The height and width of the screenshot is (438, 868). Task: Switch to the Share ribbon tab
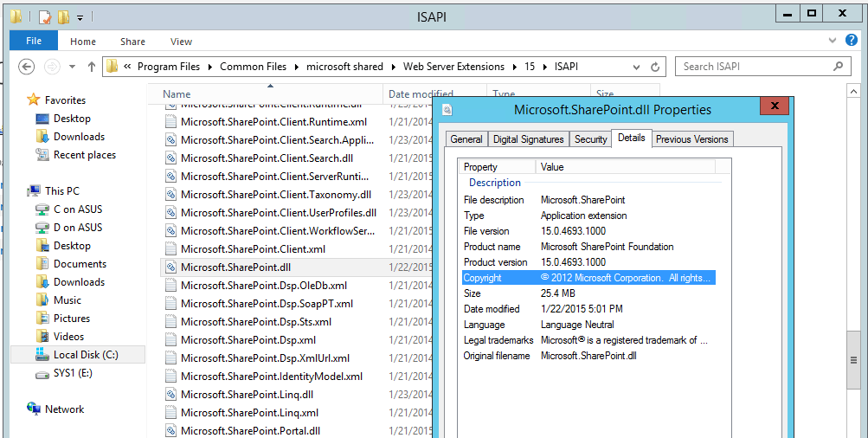[x=133, y=42]
